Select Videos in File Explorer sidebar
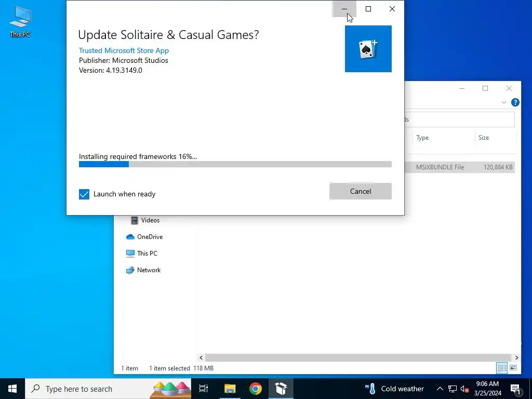Image resolution: width=532 pixels, height=399 pixels. (x=150, y=220)
